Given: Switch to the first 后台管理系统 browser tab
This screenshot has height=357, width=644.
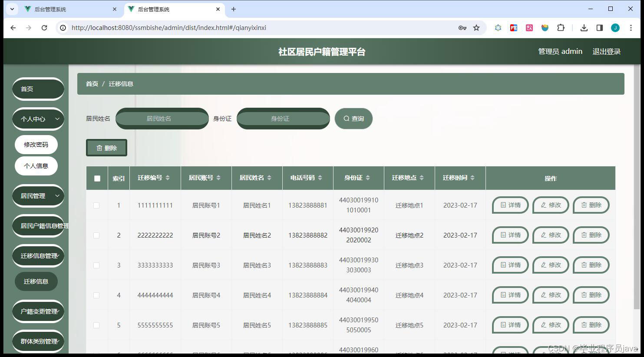Looking at the screenshot, I should [x=69, y=9].
